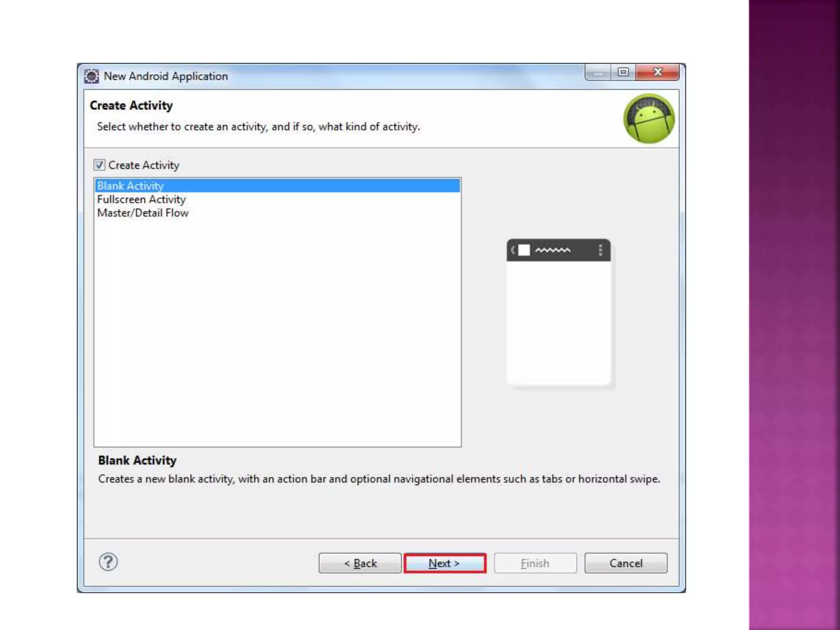
Task: Return with the Back button
Action: click(360, 563)
